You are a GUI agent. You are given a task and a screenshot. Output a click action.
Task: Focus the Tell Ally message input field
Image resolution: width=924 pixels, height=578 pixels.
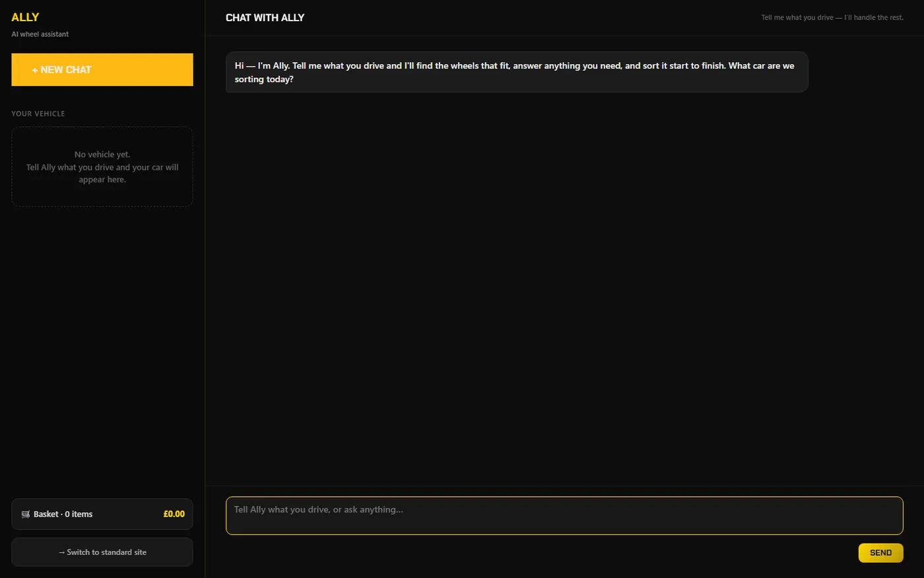(x=564, y=515)
